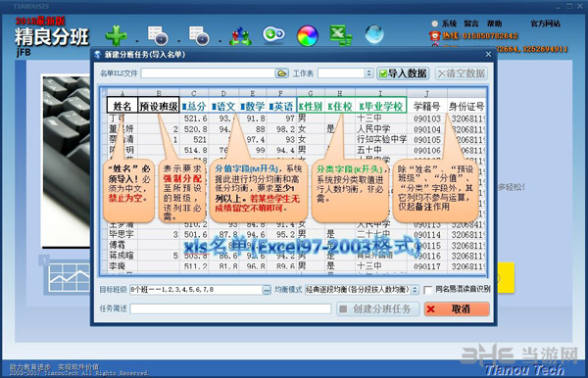Image resolution: width=588 pixels, height=378 pixels.
Task: Click the name cell 毕思宇
Action: pos(122,234)
